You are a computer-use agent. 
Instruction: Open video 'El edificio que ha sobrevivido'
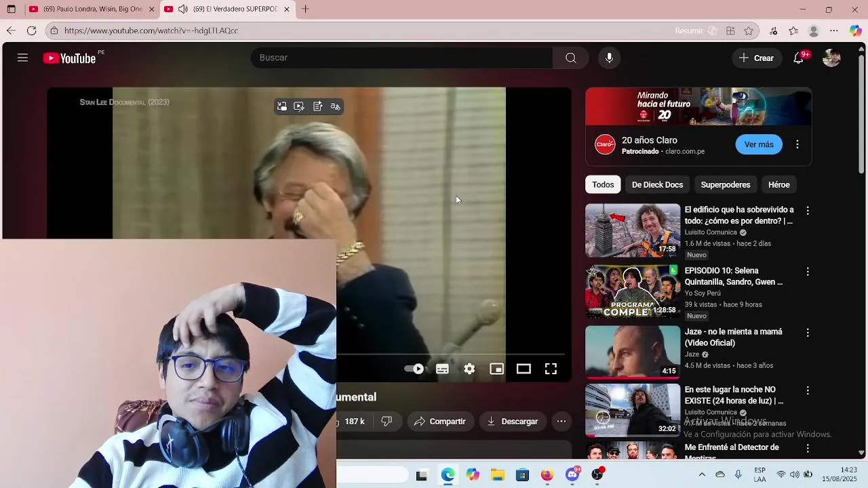click(x=739, y=216)
